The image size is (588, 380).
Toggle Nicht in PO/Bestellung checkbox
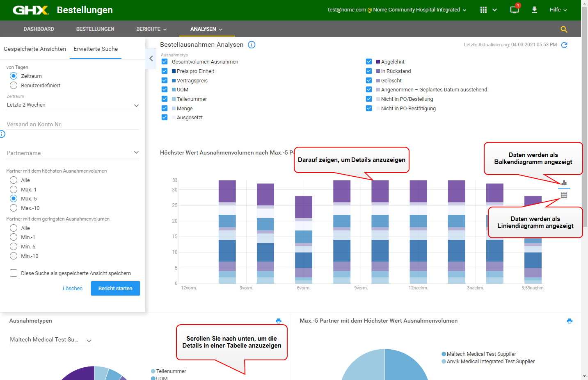[369, 99]
